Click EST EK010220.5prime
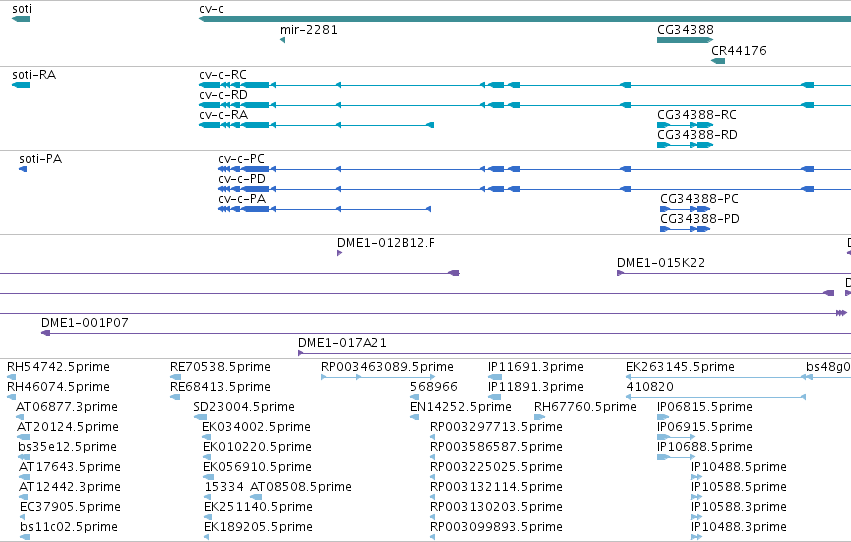Image resolution: width=851 pixels, height=542 pixels. pos(257,447)
